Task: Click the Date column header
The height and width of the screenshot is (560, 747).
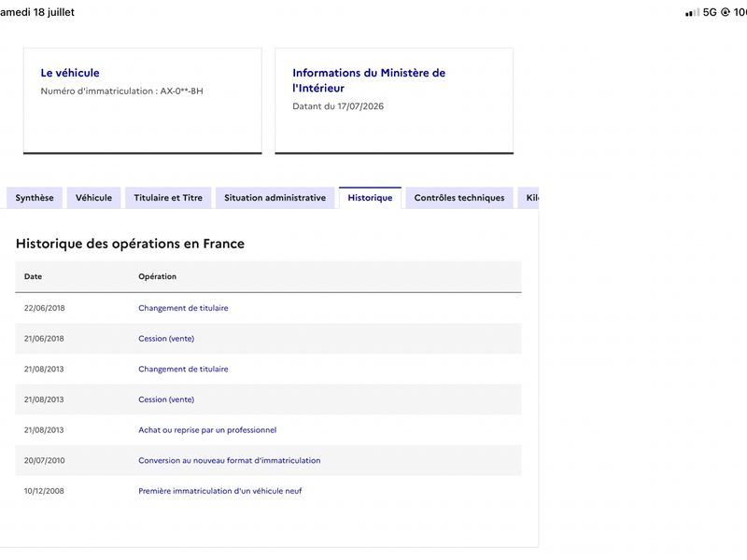Action: [x=33, y=276]
